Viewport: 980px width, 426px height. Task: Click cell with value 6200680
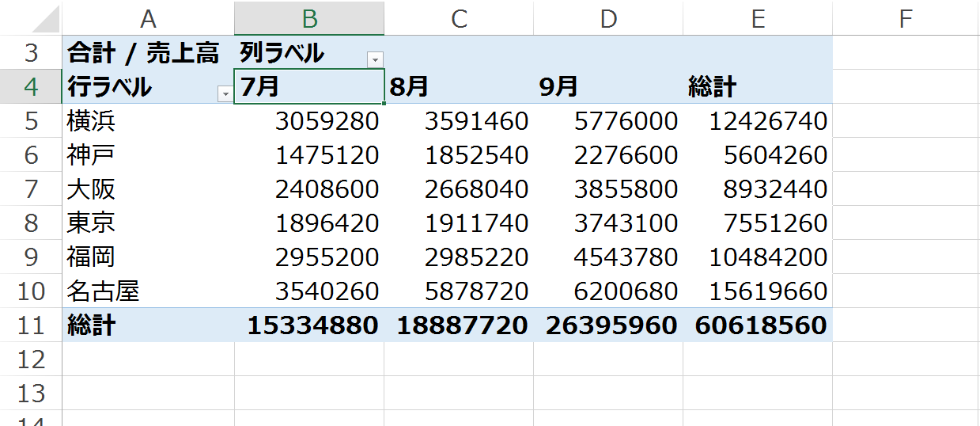point(608,291)
